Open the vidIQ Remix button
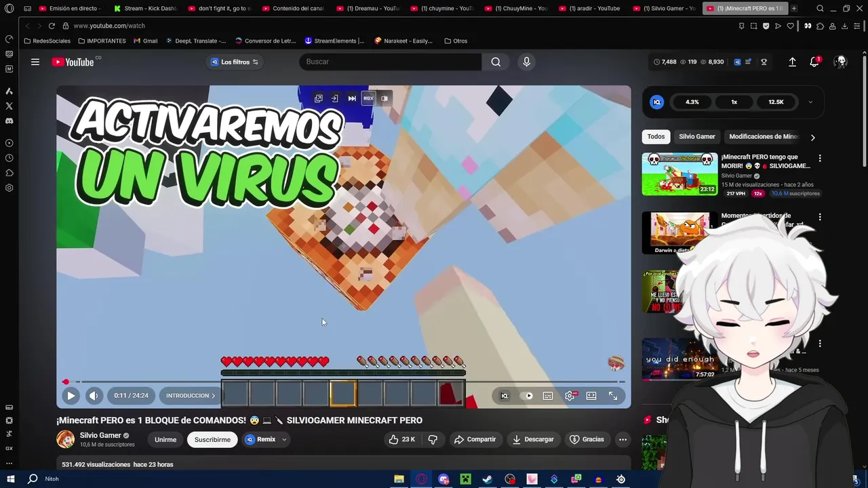This screenshot has height=488, width=868. point(260,439)
